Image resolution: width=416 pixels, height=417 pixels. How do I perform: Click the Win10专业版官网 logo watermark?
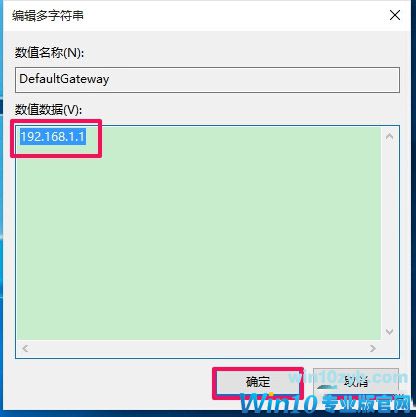(325, 404)
